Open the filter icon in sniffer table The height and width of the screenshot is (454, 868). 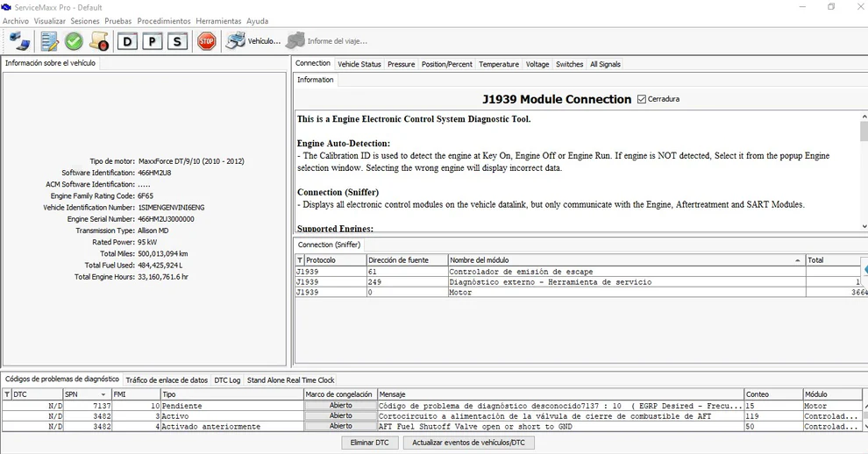pyautogui.click(x=300, y=260)
